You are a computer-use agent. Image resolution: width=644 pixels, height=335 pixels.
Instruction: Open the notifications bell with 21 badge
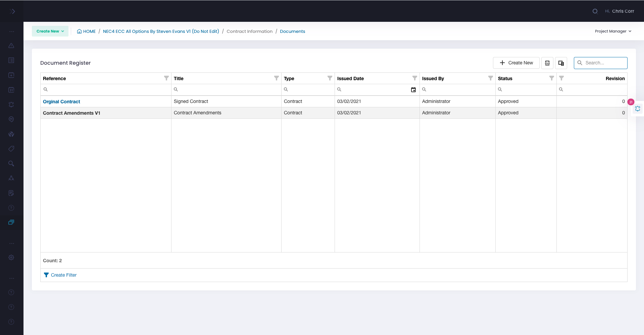point(637,109)
